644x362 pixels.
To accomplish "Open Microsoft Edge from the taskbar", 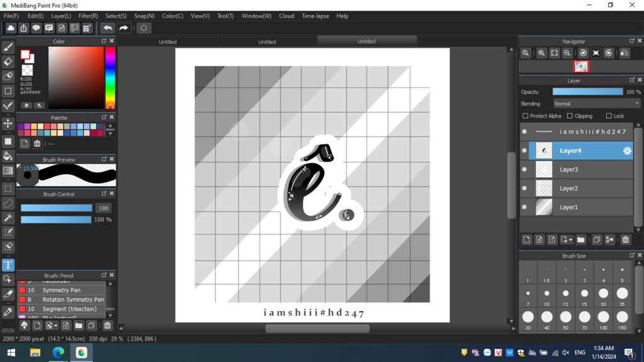I will click(x=58, y=352).
